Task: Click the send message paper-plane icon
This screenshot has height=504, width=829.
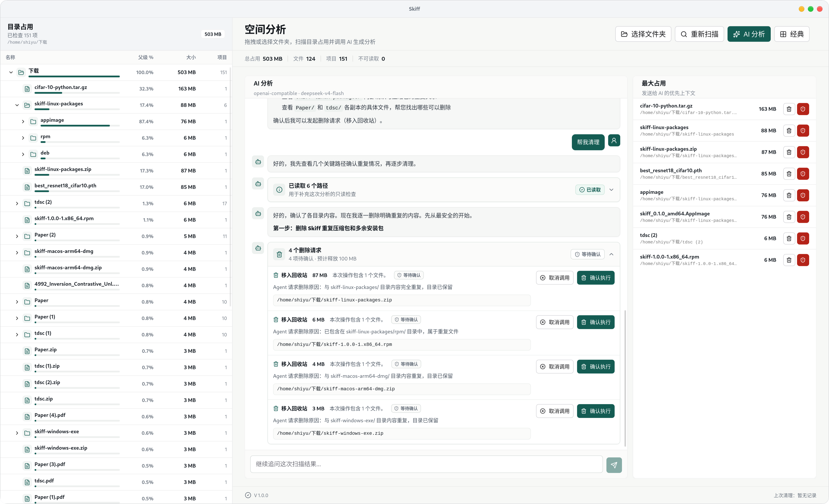Action: tap(614, 465)
